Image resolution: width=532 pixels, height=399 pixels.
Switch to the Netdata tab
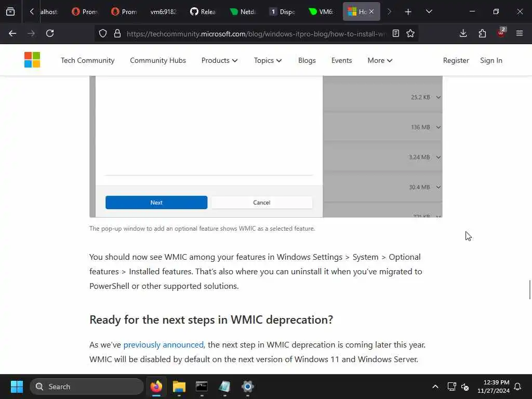click(243, 12)
